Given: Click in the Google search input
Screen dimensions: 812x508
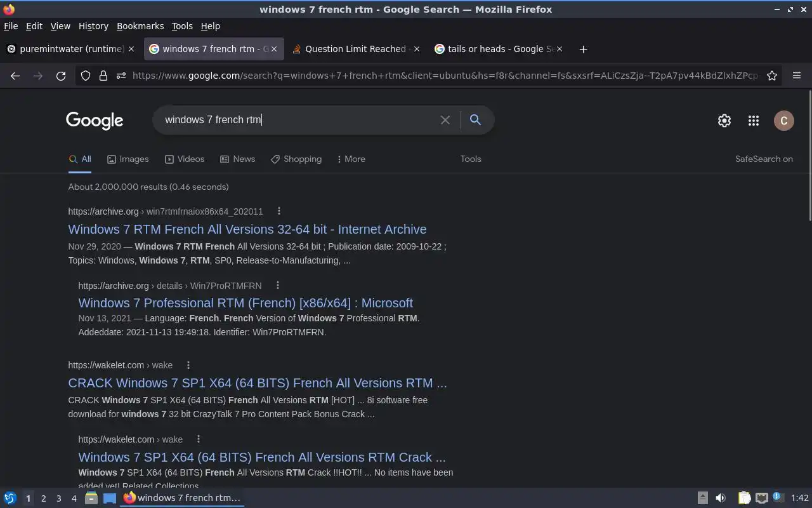Looking at the screenshot, I should tap(298, 119).
